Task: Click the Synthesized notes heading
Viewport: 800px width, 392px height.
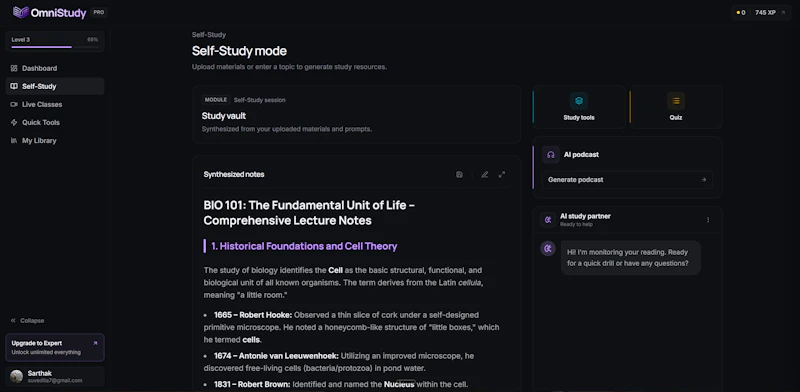Action: tap(234, 175)
